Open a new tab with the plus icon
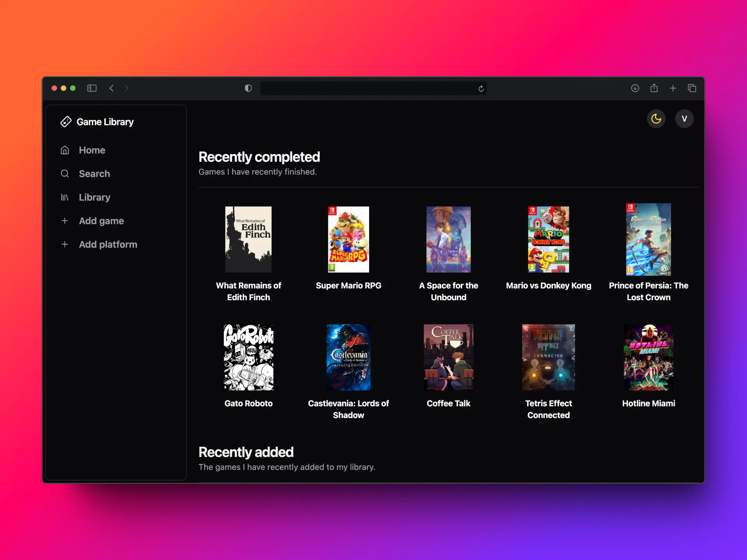This screenshot has height=560, width=747. [673, 88]
